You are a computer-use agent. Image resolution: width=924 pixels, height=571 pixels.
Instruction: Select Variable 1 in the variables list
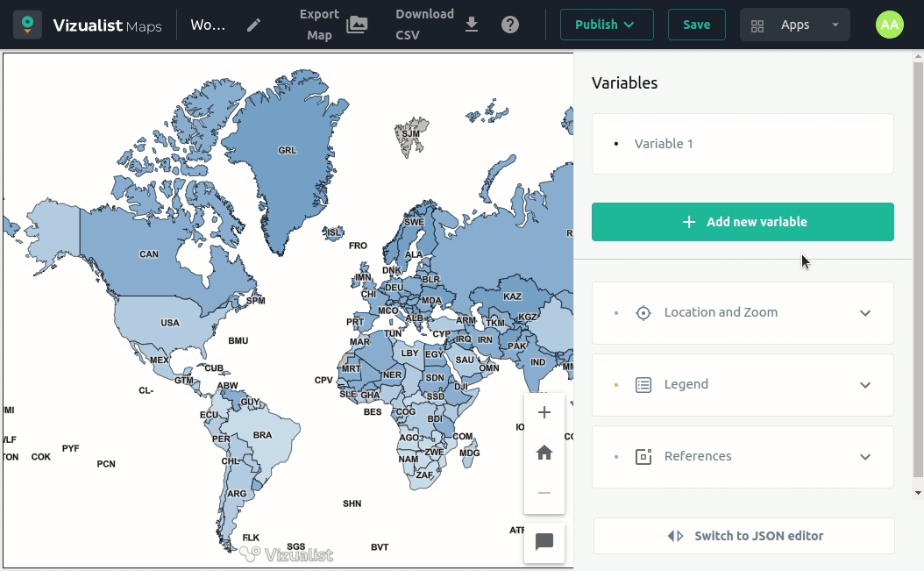(x=664, y=144)
